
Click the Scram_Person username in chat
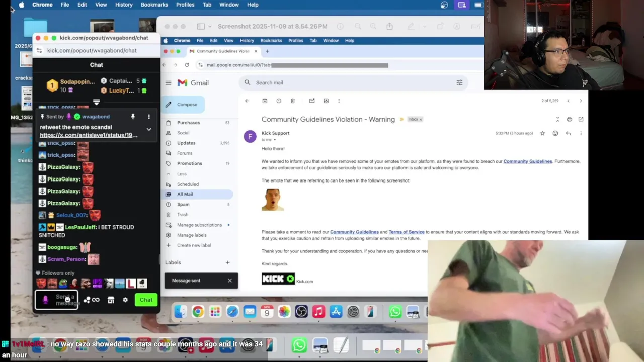pos(66,259)
